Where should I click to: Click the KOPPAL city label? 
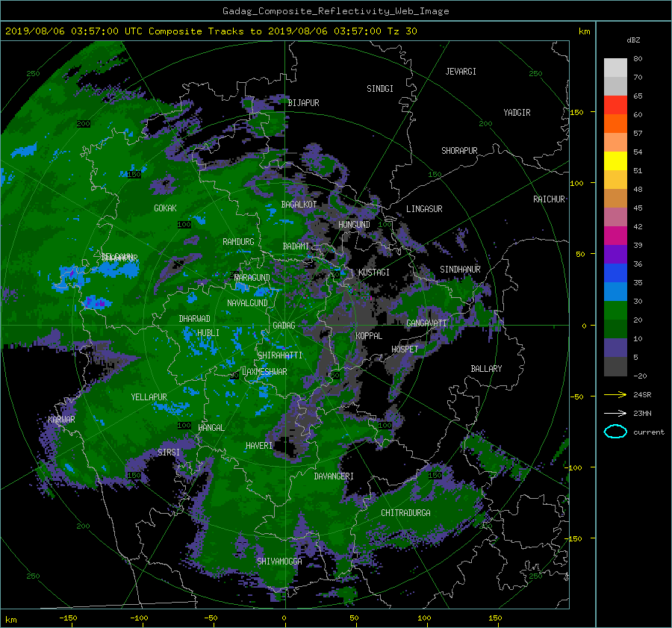369,336
